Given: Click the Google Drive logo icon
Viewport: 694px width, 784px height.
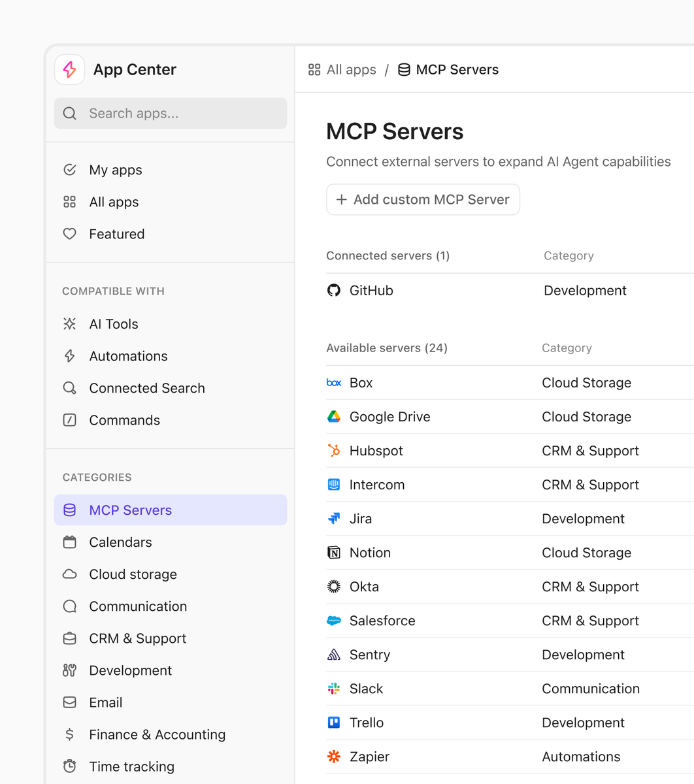Looking at the screenshot, I should 334,417.
